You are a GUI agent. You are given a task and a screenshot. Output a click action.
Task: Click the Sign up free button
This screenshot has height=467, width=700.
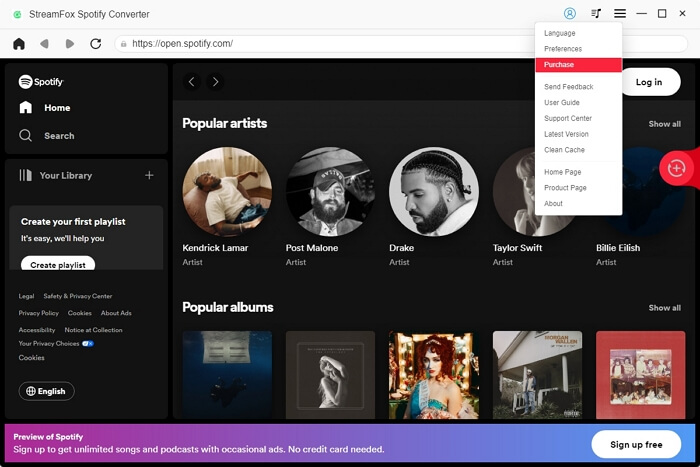point(636,444)
